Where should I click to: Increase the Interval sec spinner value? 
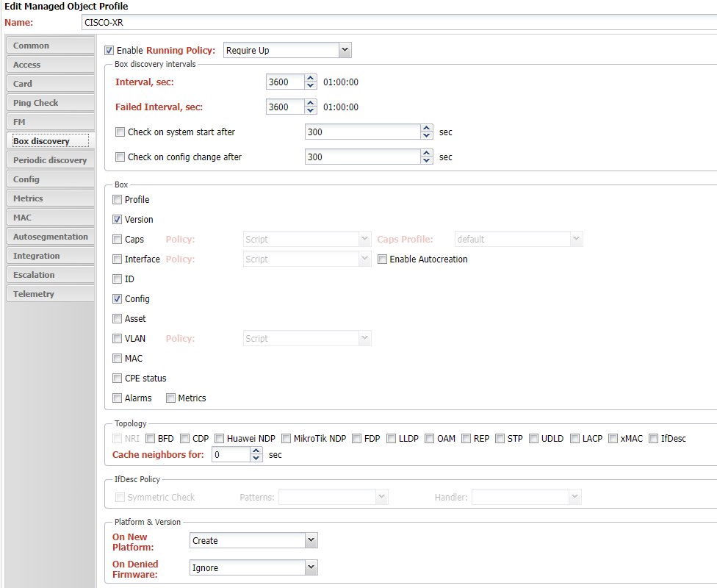click(311, 78)
